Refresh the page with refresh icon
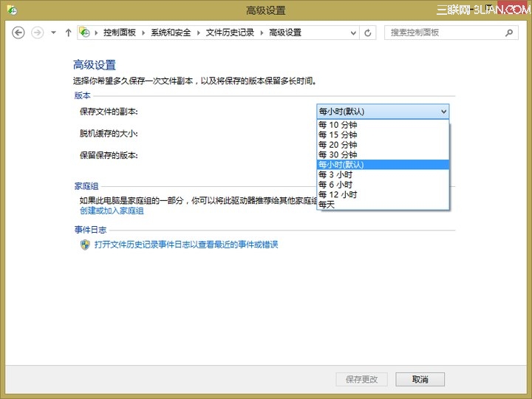 click(x=368, y=33)
